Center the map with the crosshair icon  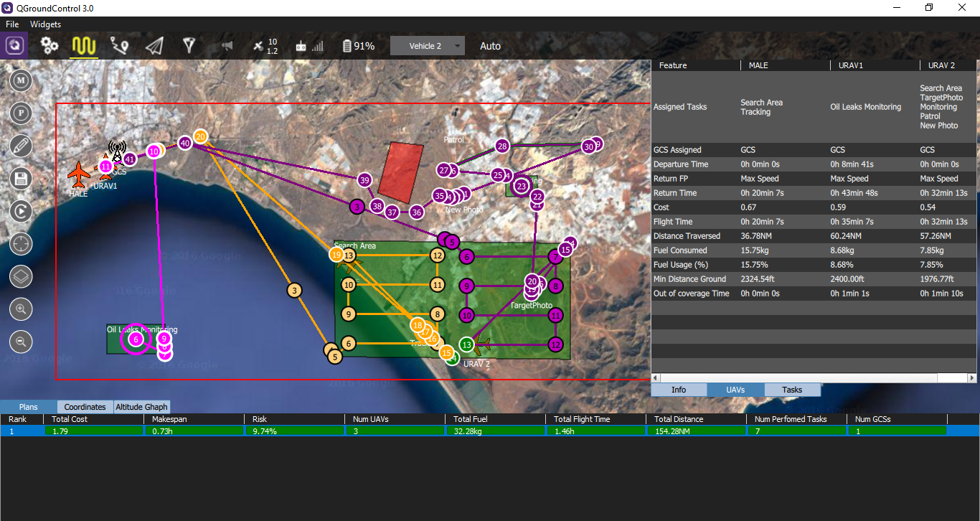[x=22, y=244]
